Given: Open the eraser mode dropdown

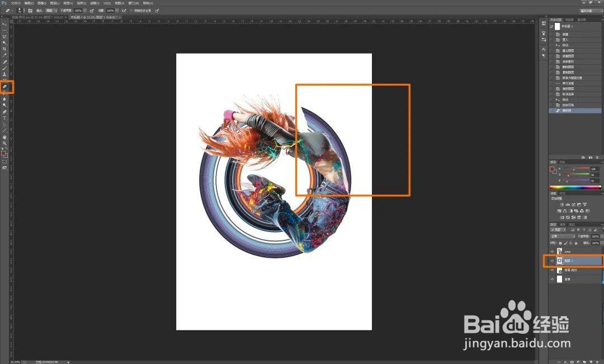Looking at the screenshot, I should point(51,11).
